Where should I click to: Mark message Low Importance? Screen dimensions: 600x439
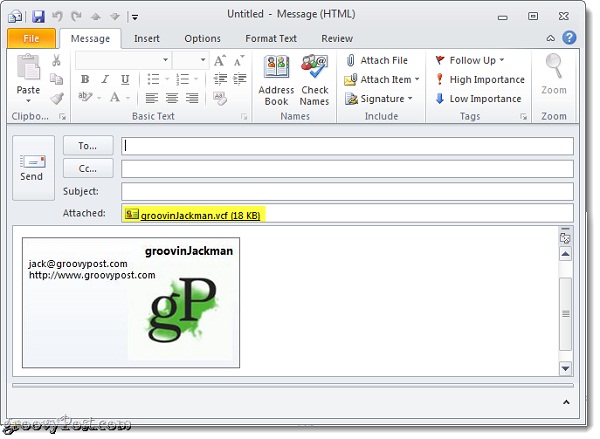478,99
